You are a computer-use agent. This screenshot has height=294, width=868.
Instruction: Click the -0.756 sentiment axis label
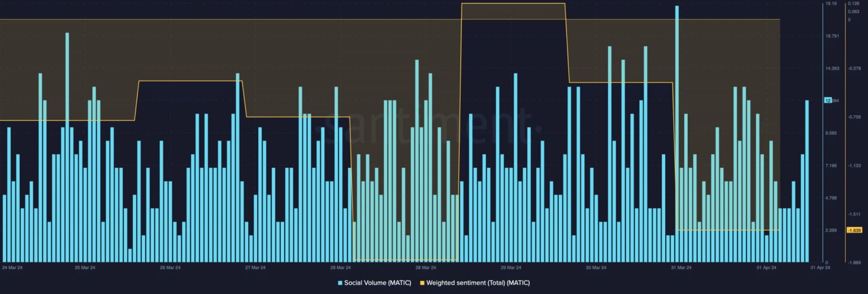tap(853, 117)
